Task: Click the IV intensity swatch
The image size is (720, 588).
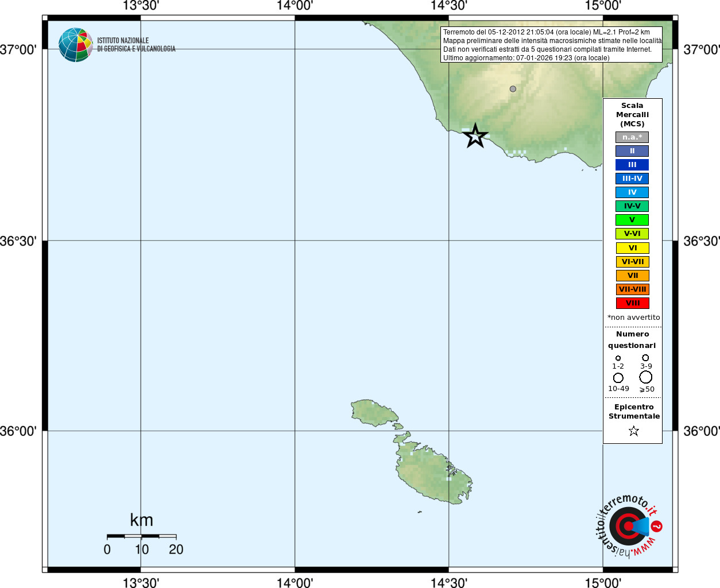Action: pos(632,192)
